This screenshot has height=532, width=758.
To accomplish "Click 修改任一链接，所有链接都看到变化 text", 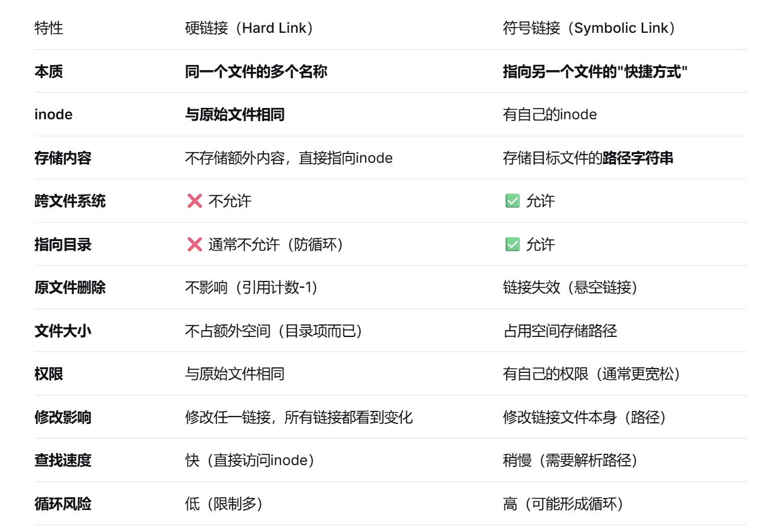I will (299, 417).
